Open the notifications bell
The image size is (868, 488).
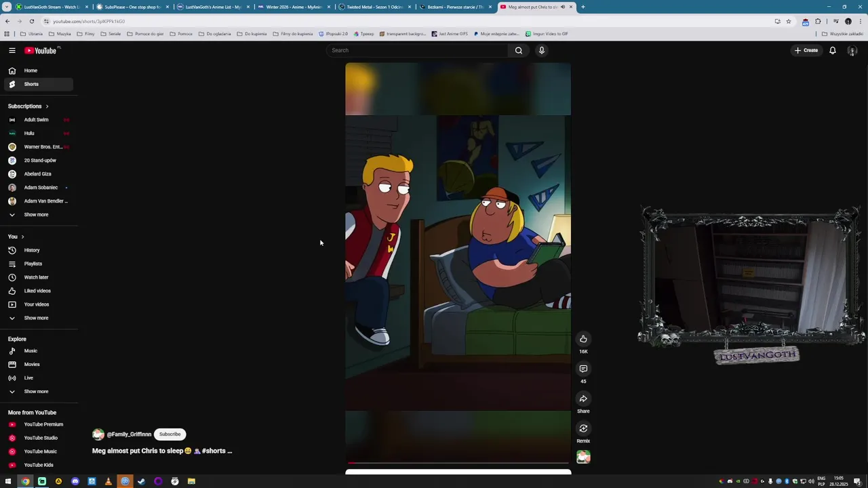pyautogui.click(x=833, y=50)
